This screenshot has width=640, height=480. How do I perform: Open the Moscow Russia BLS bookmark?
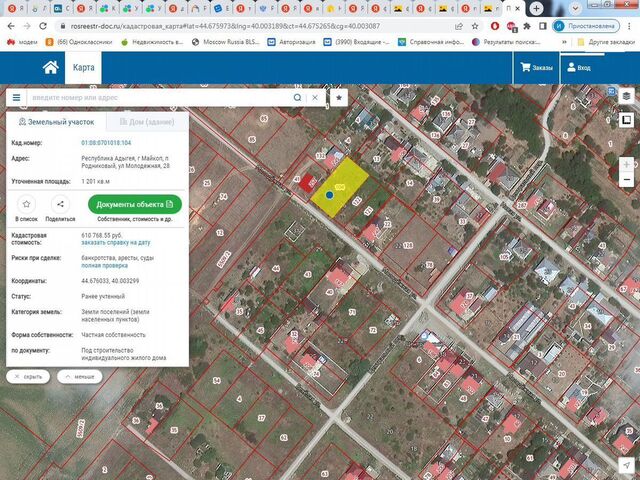pos(225,42)
